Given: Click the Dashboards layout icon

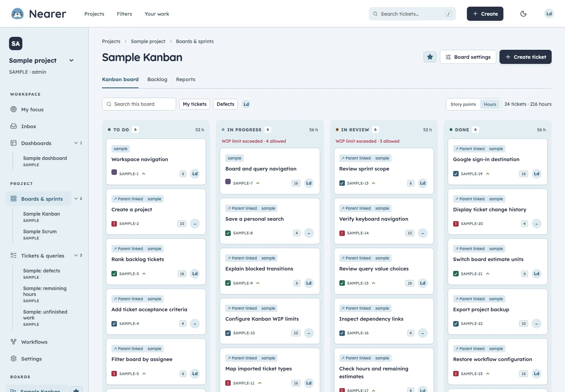Looking at the screenshot, I should 14,143.
